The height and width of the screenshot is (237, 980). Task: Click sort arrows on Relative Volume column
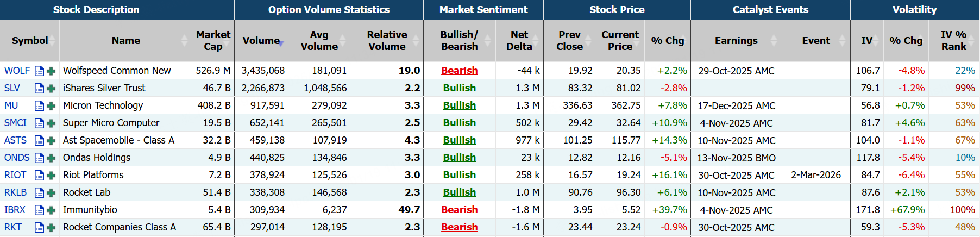coord(416,41)
